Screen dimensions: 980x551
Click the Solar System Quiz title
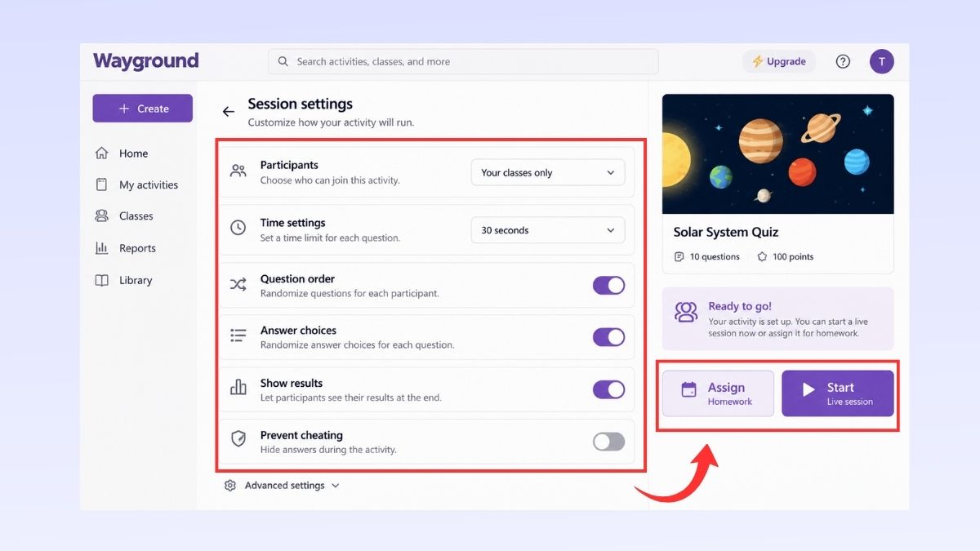(726, 232)
